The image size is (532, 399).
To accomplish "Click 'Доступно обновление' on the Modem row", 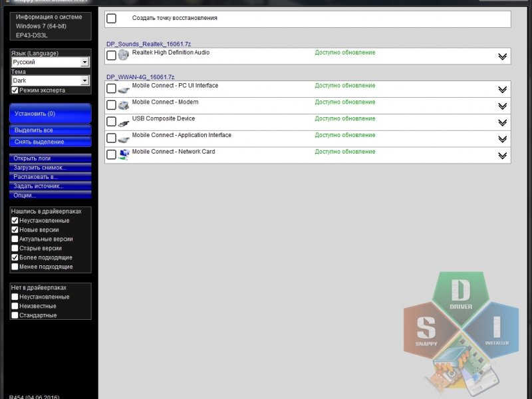I will 345,102.
